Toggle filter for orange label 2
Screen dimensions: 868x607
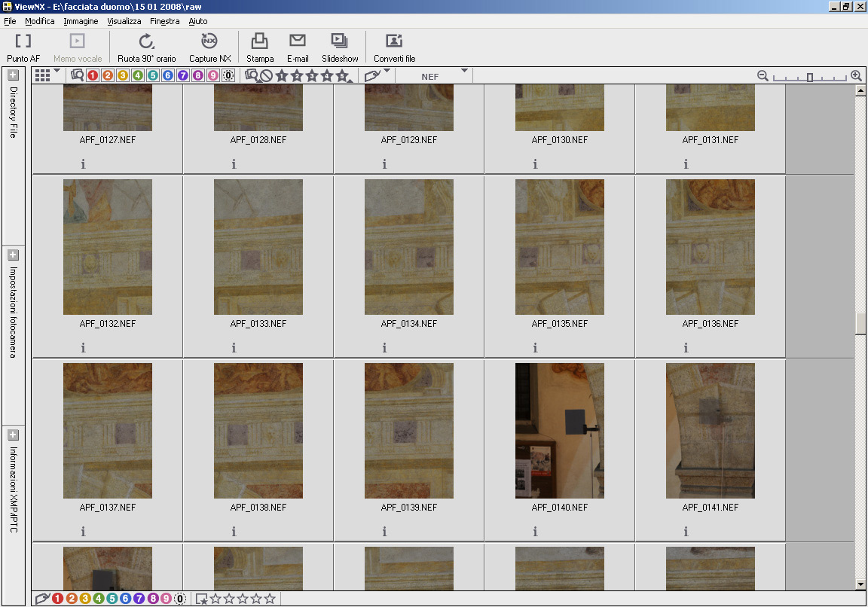tap(108, 76)
